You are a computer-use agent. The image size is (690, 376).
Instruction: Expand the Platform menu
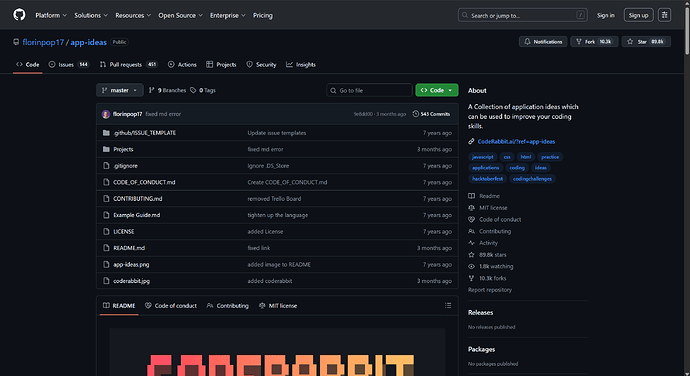51,15
